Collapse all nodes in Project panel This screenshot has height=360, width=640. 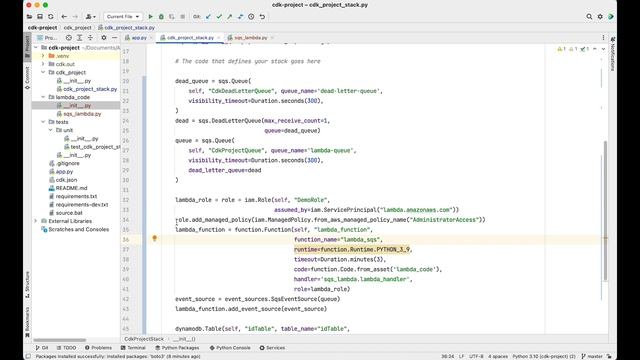point(90,38)
